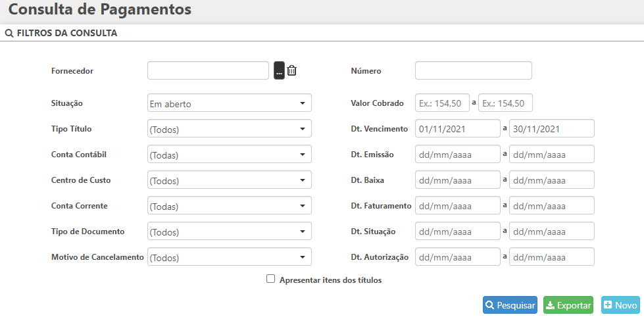Image resolution: width=644 pixels, height=321 pixels.
Task: Open the Motivo de Cancelamento dropdown
Action: (229, 257)
